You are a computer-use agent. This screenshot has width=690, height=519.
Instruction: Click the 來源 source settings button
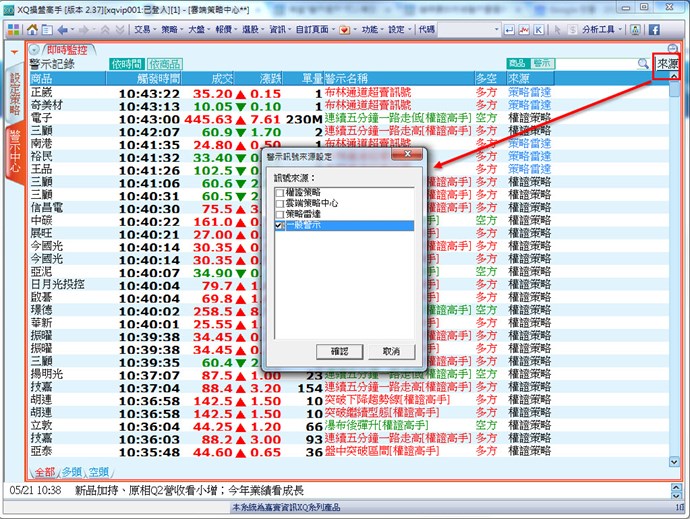666,64
